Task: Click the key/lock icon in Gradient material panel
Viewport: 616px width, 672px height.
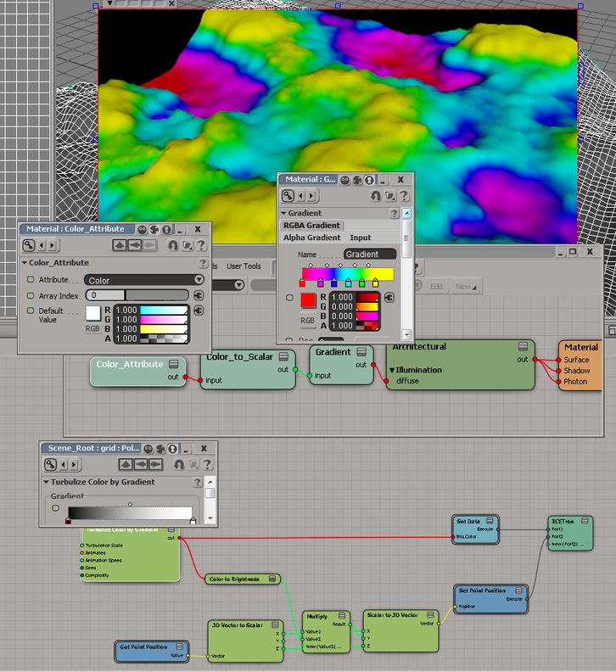Action: point(288,196)
